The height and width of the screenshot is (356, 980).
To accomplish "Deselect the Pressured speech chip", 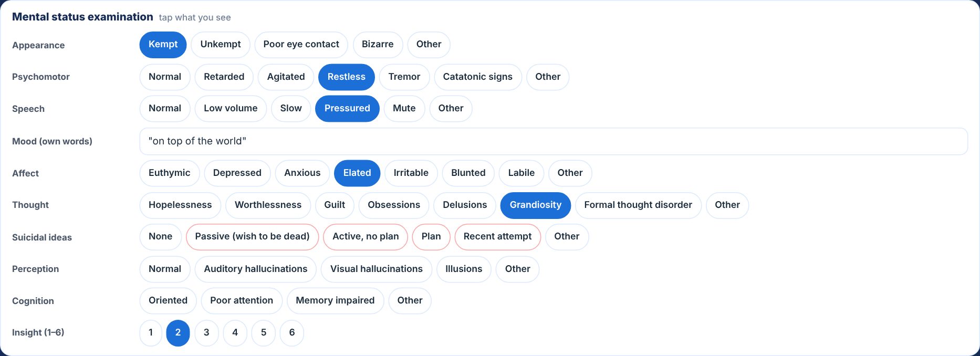I will 347,109.
